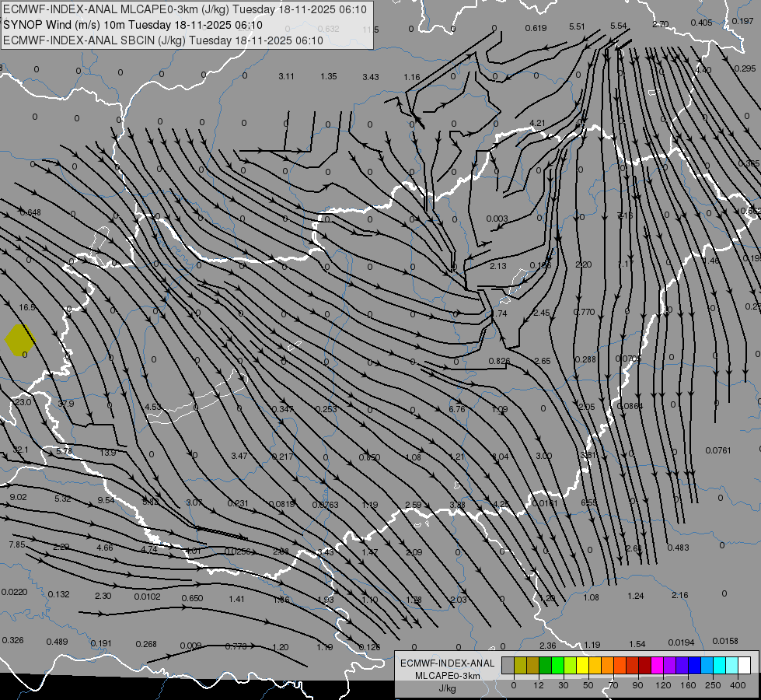Image resolution: width=761 pixels, height=700 pixels.
Task: Click the map value 0.489
Action: click(58, 642)
